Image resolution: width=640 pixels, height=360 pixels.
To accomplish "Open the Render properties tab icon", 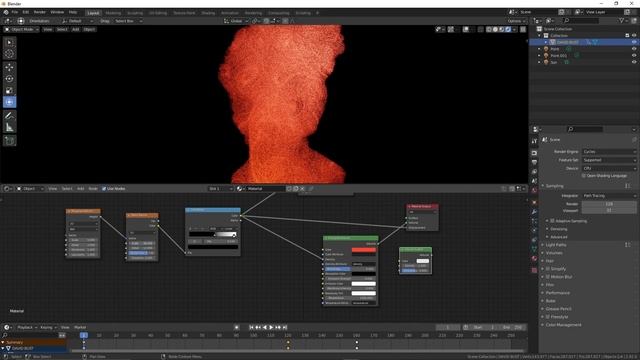I will coord(534,153).
